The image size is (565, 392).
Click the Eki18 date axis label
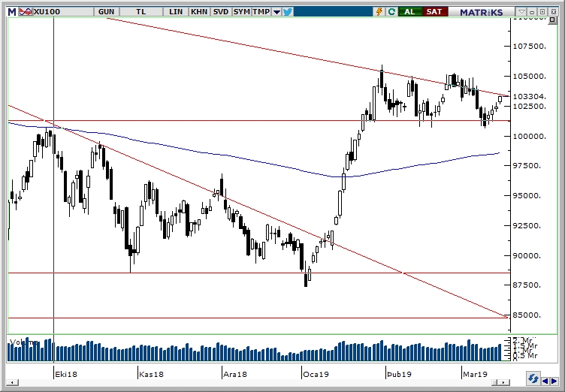[x=66, y=374]
